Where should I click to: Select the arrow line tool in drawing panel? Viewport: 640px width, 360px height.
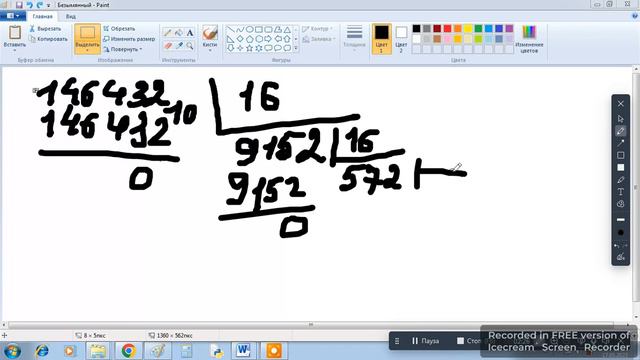point(620,143)
